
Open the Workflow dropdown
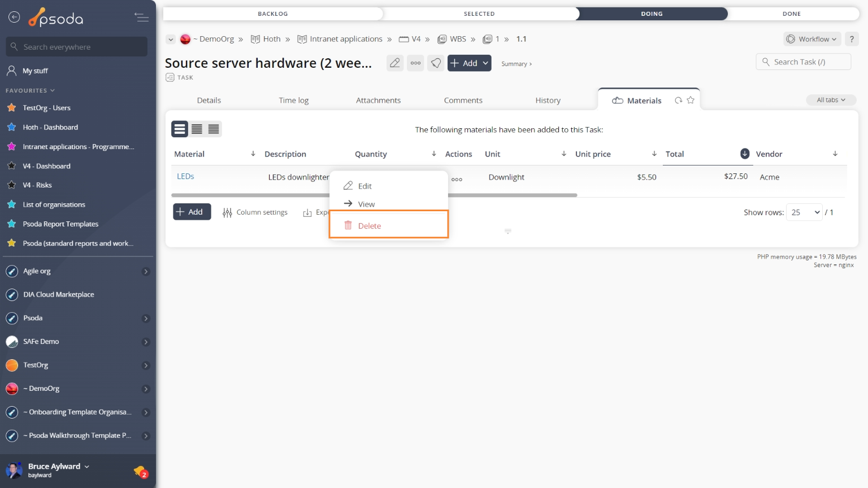click(x=812, y=39)
